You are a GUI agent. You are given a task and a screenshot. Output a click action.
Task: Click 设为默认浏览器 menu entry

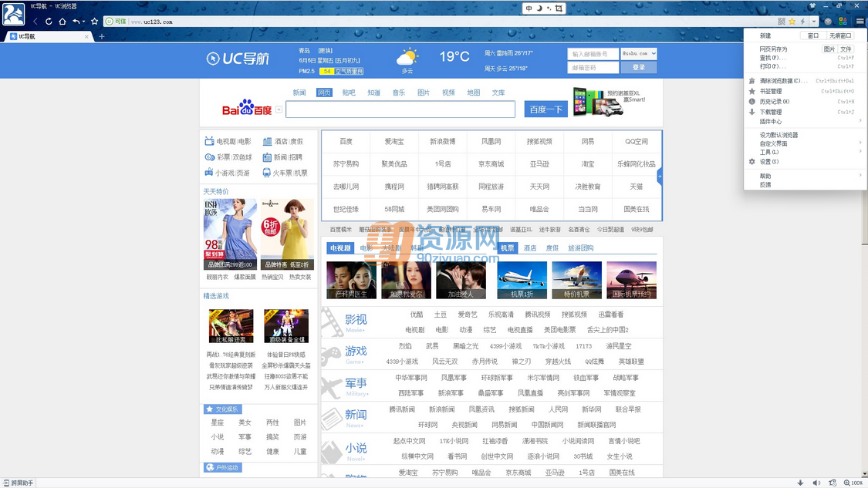[x=806, y=135]
